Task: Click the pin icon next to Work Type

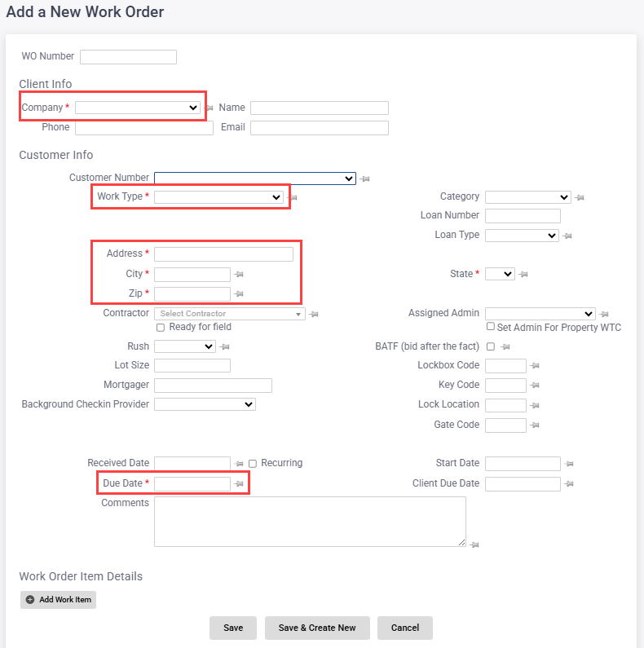Action: (293, 197)
